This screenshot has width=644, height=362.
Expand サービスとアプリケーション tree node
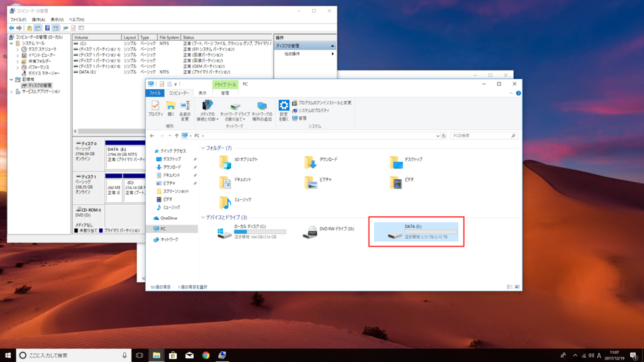[11, 92]
